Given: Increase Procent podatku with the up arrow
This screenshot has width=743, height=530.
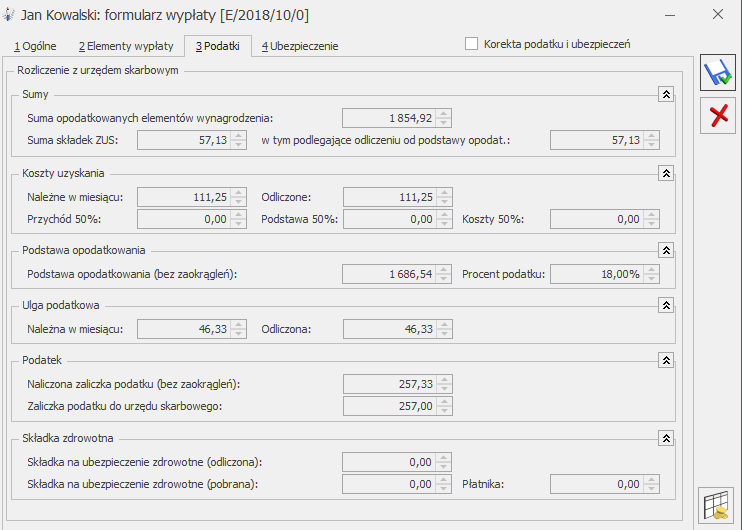Looking at the screenshot, I should point(651,270).
